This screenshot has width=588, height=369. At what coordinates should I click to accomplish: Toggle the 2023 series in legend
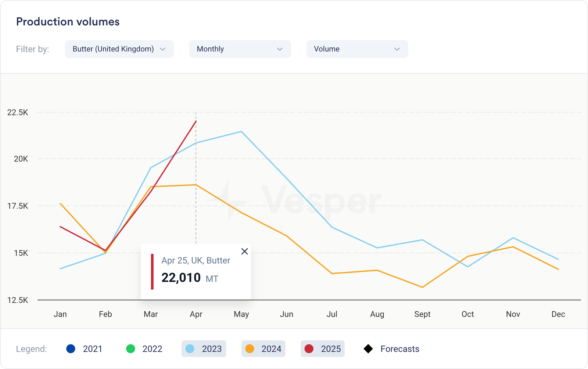(x=204, y=349)
